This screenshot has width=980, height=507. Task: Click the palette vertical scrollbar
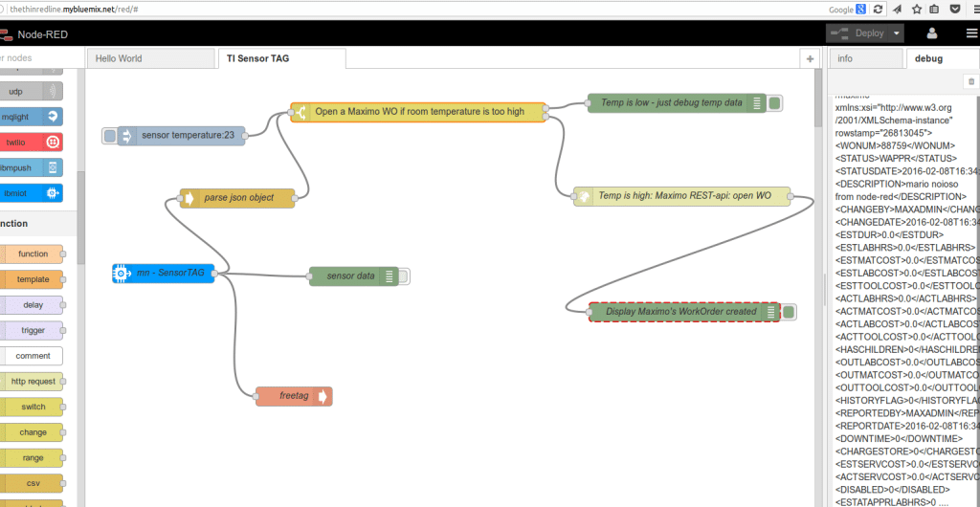(80, 218)
